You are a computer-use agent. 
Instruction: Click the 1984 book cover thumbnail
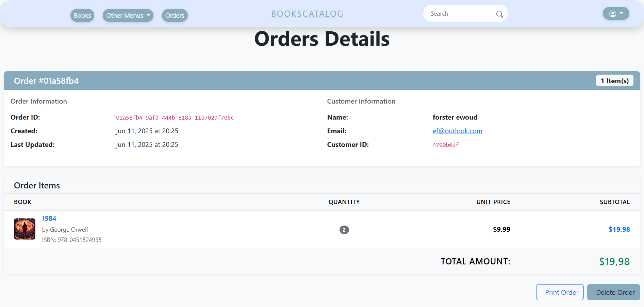point(24,229)
